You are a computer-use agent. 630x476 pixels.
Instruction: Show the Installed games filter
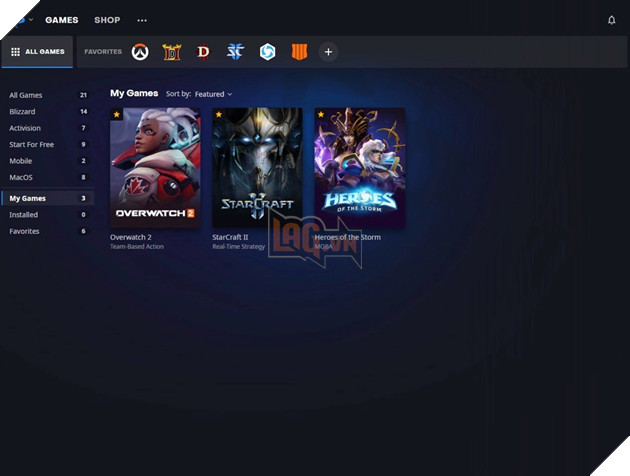click(24, 215)
